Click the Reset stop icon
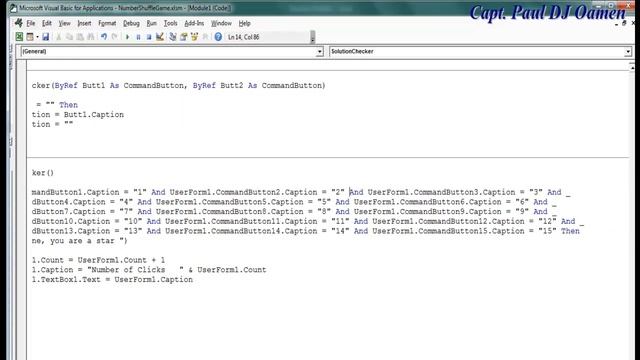Screen dimensions: 640x360 [149, 37]
